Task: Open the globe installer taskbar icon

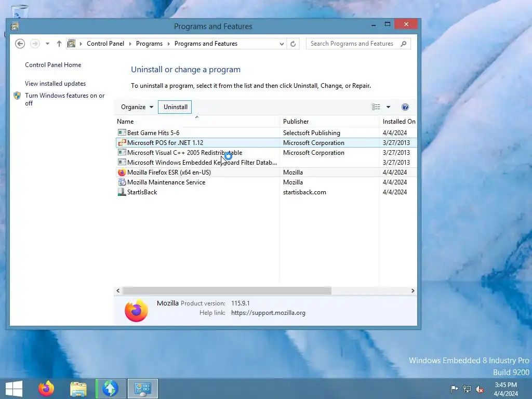Action: click(x=110, y=389)
